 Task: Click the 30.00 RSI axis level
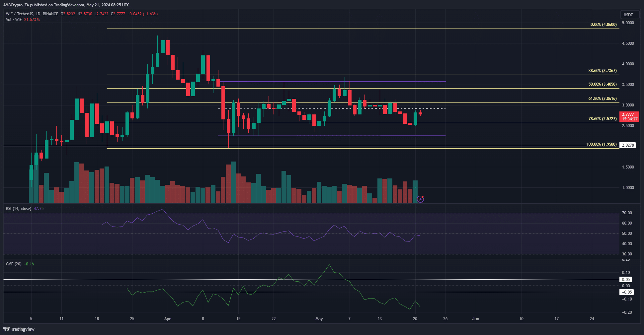(627, 254)
